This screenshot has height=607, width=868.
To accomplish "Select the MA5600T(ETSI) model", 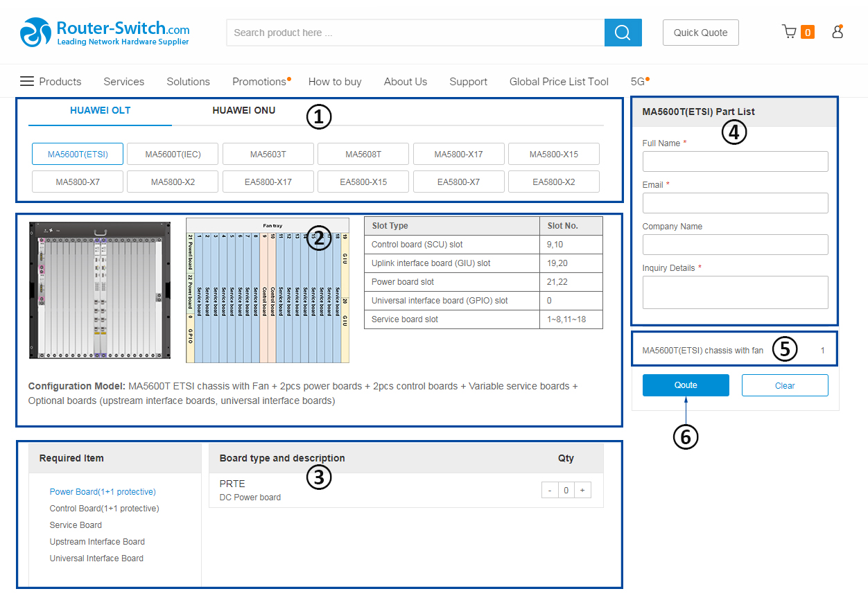I will [x=78, y=154].
